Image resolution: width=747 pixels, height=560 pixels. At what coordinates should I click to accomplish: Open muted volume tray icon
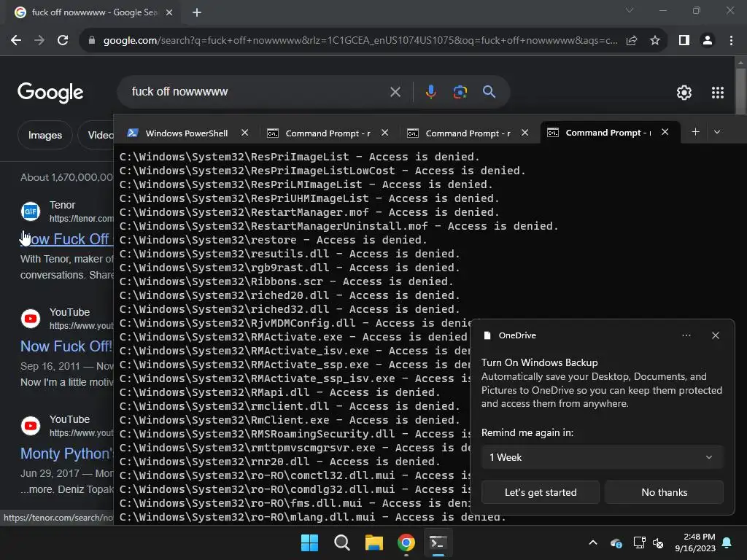pyautogui.click(x=658, y=542)
